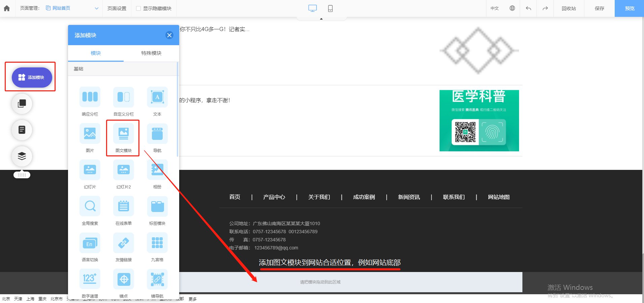The image size is (644, 303).
Task: Open the 回收站 recycle bin
Action: (x=569, y=8)
